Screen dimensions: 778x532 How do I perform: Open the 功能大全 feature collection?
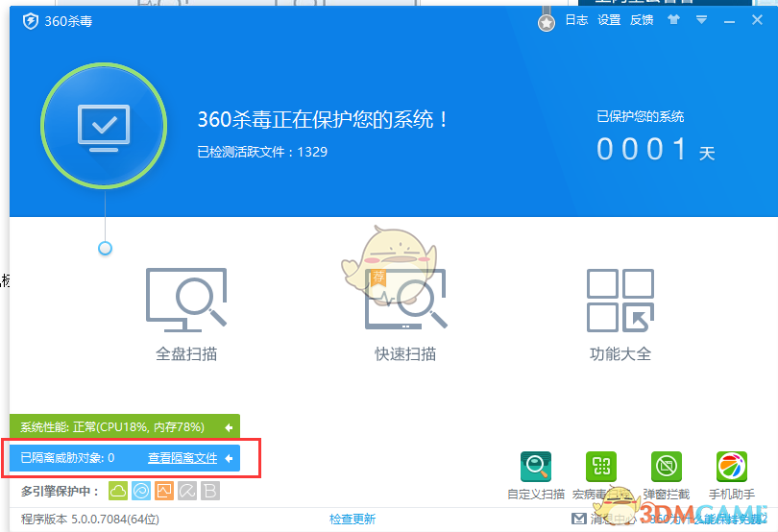[x=620, y=315]
